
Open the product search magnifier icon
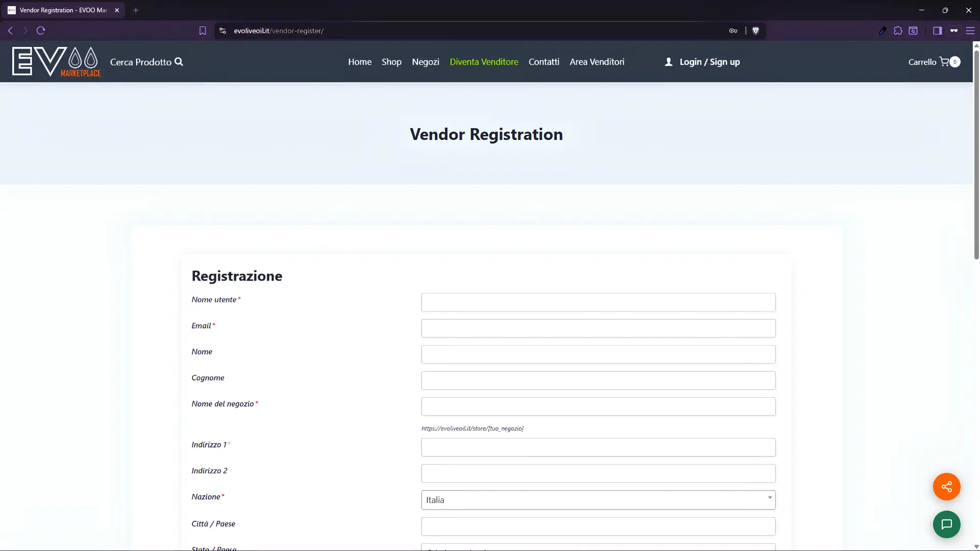(x=179, y=62)
